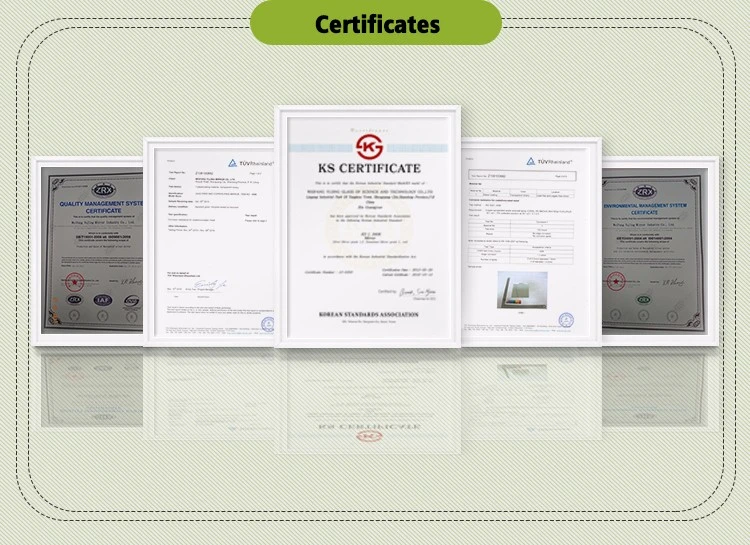Click 'ENVIRONMENTAL MANAGEMENT SYSTEM CERTIFICATE' heading
Viewport: 750px width, 545px height.
(x=645, y=209)
